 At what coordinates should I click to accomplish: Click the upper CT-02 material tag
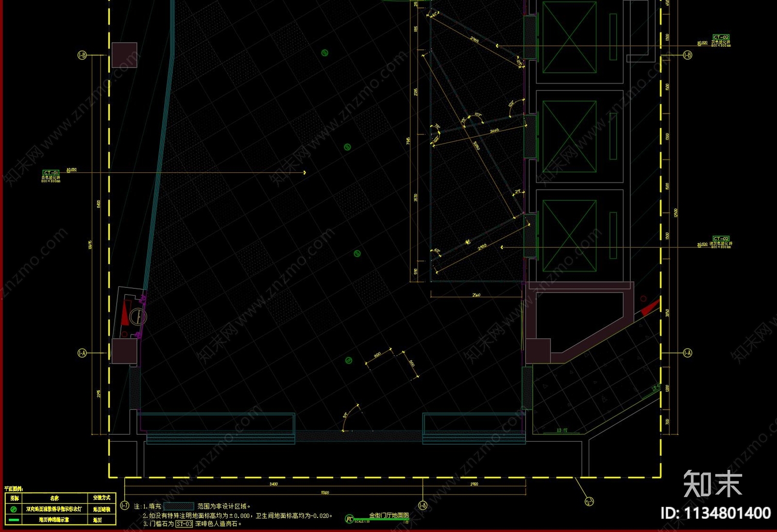click(x=721, y=37)
